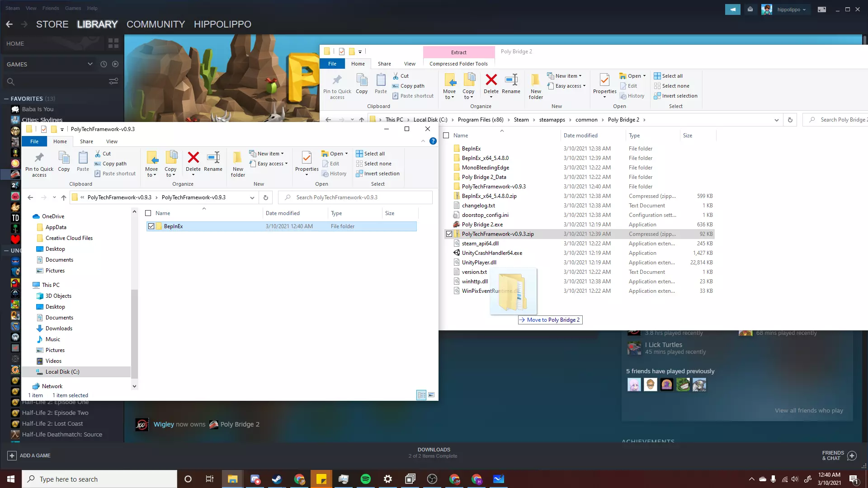Screen dimensions: 868x488
Task: Switch to large icons view in PolyTechFramework window
Action: 431,395
